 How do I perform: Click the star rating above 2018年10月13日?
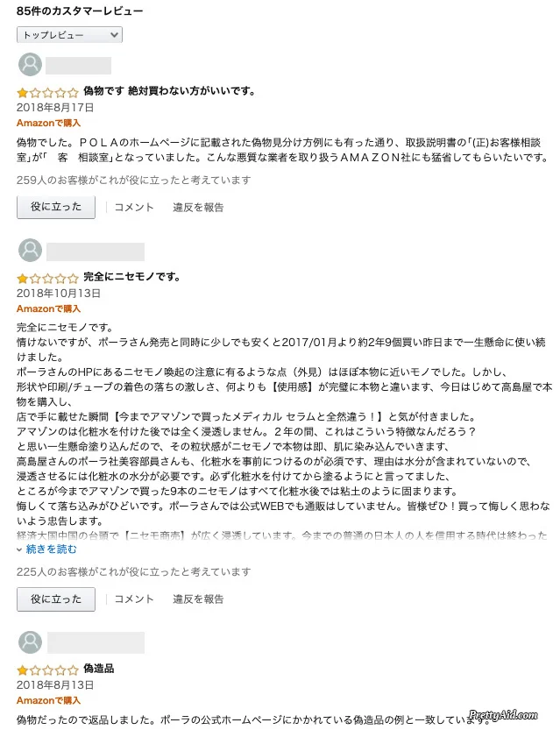click(46, 277)
